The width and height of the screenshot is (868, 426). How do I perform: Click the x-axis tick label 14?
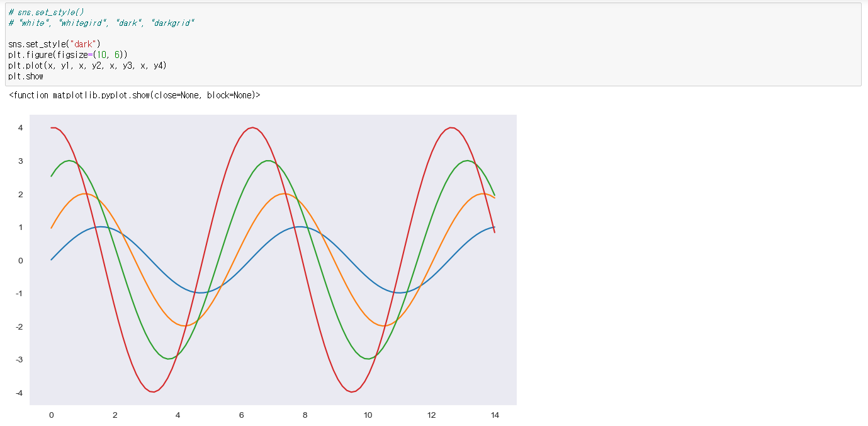[495, 415]
